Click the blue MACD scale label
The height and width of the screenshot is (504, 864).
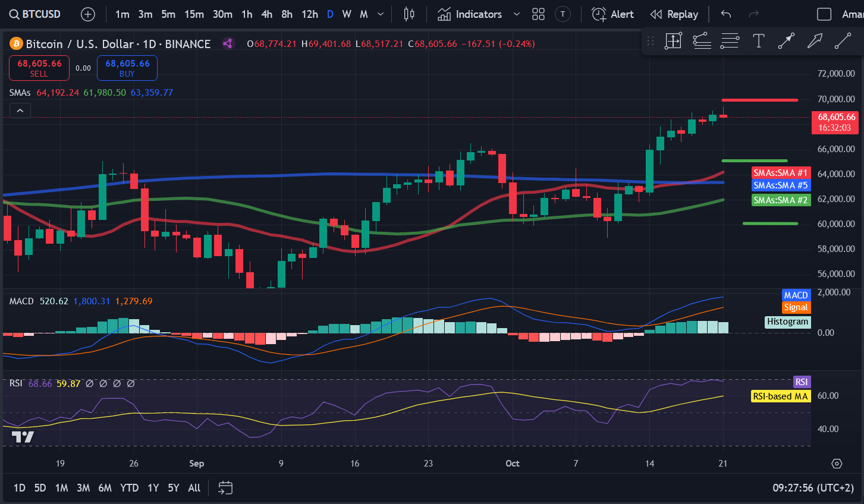pos(796,295)
